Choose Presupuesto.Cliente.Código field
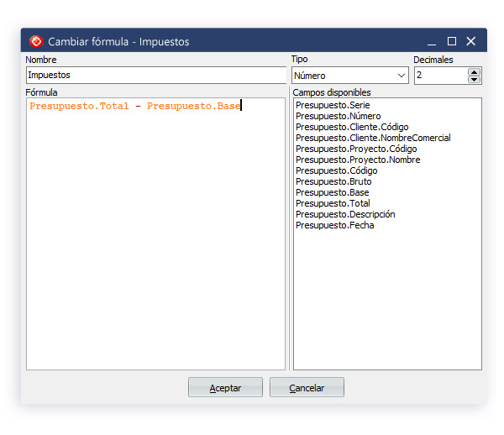 point(352,127)
